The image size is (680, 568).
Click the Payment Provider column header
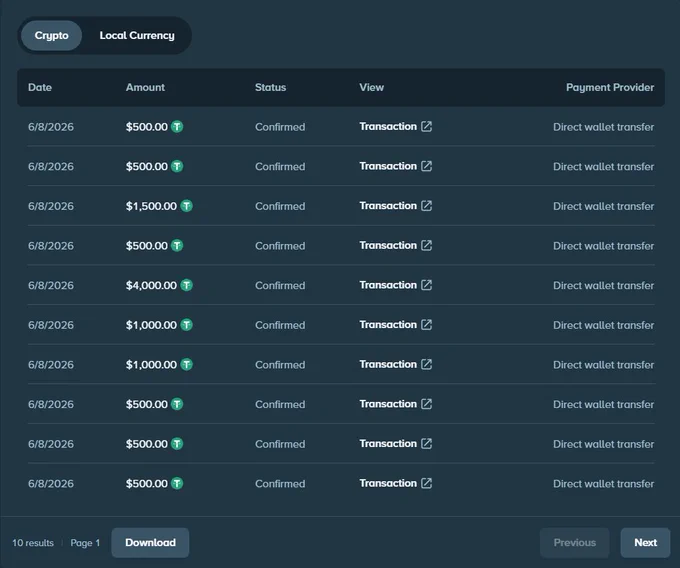[610, 88]
